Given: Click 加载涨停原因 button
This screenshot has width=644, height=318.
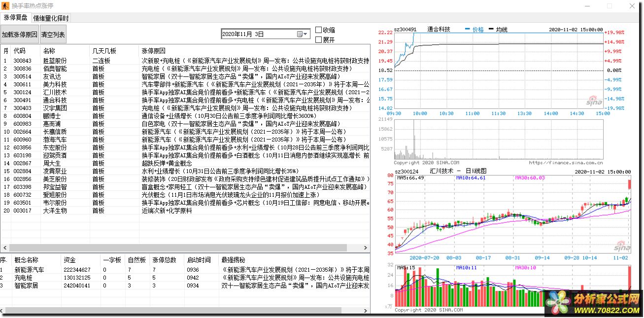Looking at the screenshot, I should (x=20, y=35).
